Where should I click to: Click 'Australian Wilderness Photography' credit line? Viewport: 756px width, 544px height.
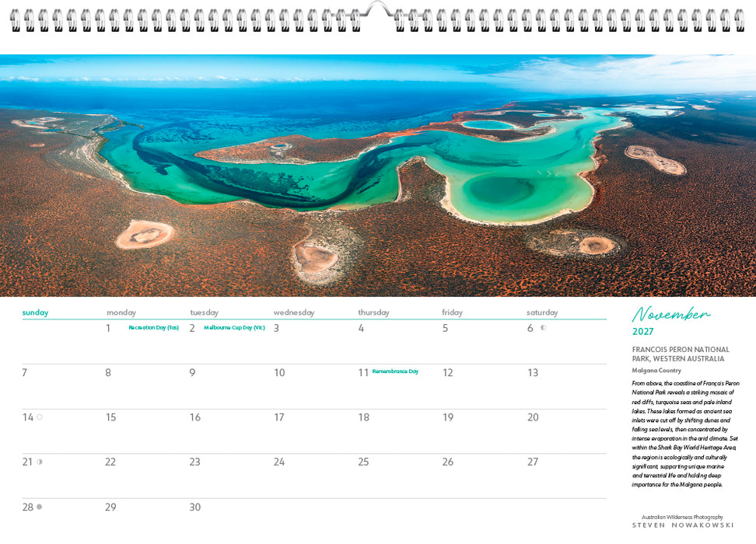click(x=682, y=517)
